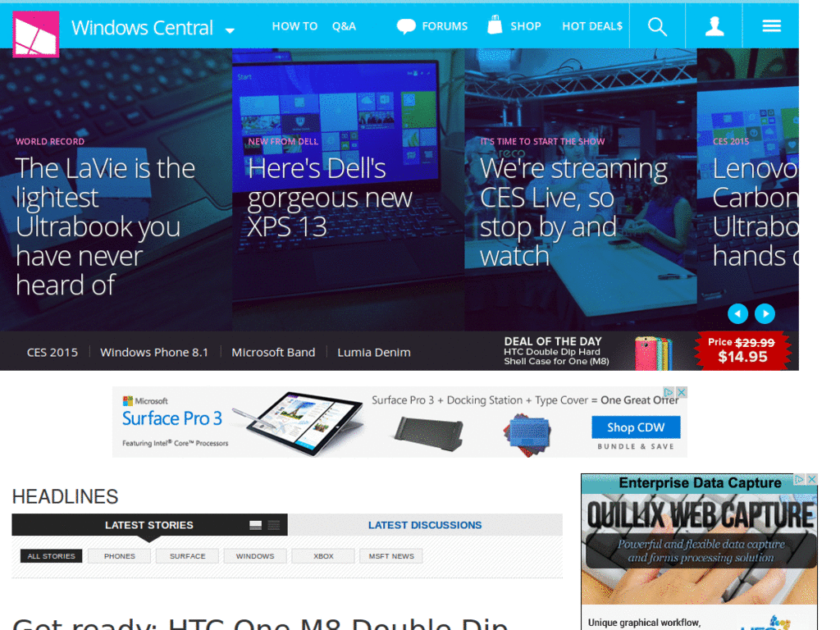Click the Surface Pro 3 ad logo
The image size is (840, 630).
point(172,418)
